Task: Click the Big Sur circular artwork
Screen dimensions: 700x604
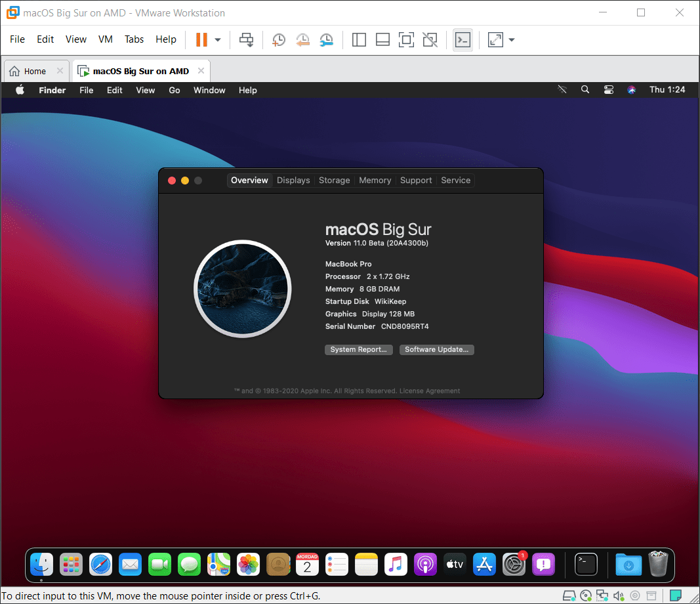Action: click(243, 289)
